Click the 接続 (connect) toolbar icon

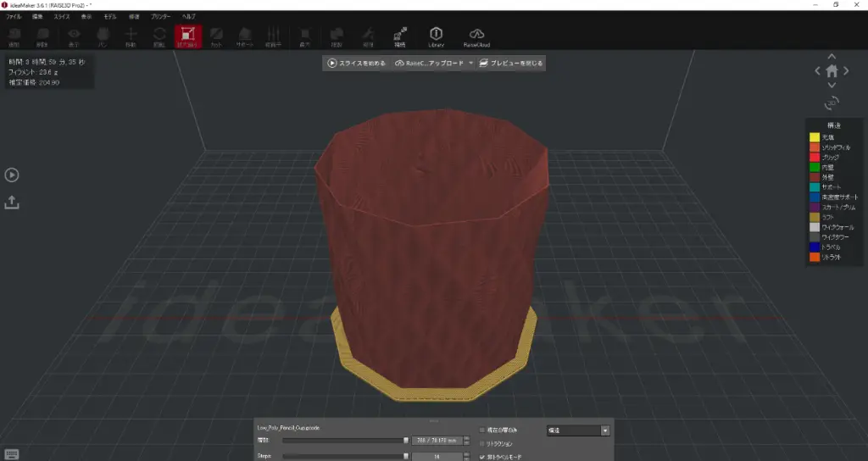[399, 36]
